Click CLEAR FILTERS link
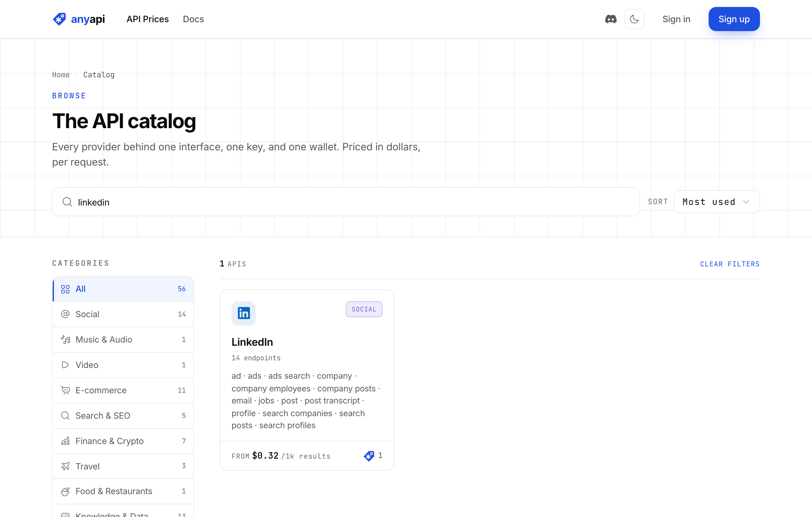812x517 pixels. click(730, 264)
